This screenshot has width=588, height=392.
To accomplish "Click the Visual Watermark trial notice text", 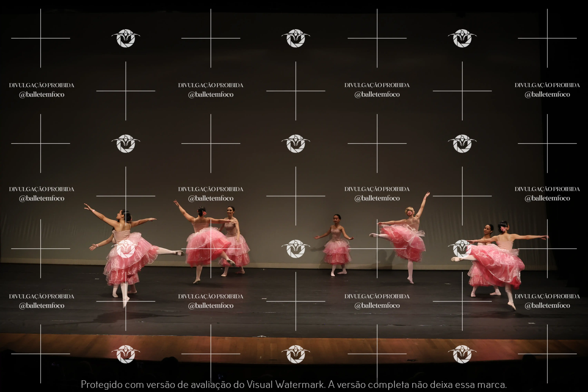I will (x=294, y=384).
